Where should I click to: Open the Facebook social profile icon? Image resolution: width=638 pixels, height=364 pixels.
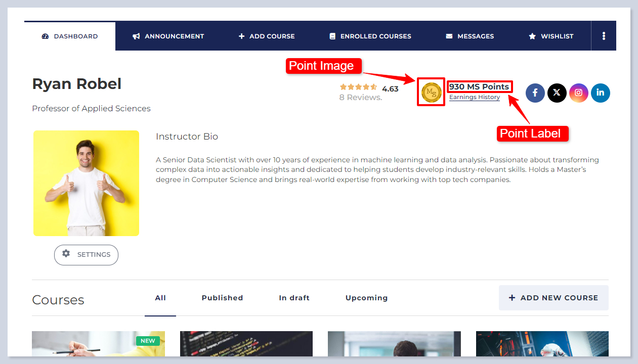[535, 93]
